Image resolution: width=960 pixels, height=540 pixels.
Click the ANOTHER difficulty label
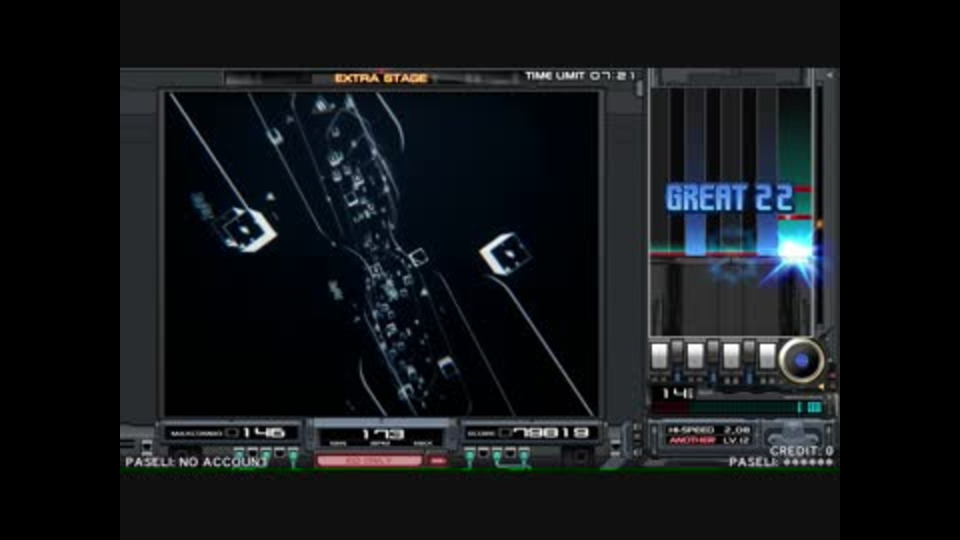coord(692,440)
